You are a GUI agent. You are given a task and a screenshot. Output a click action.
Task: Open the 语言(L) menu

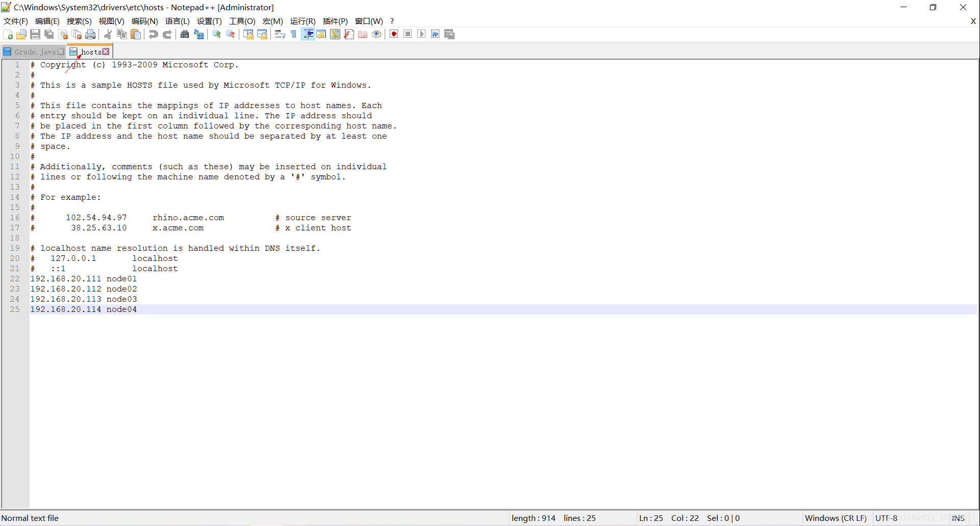point(177,21)
